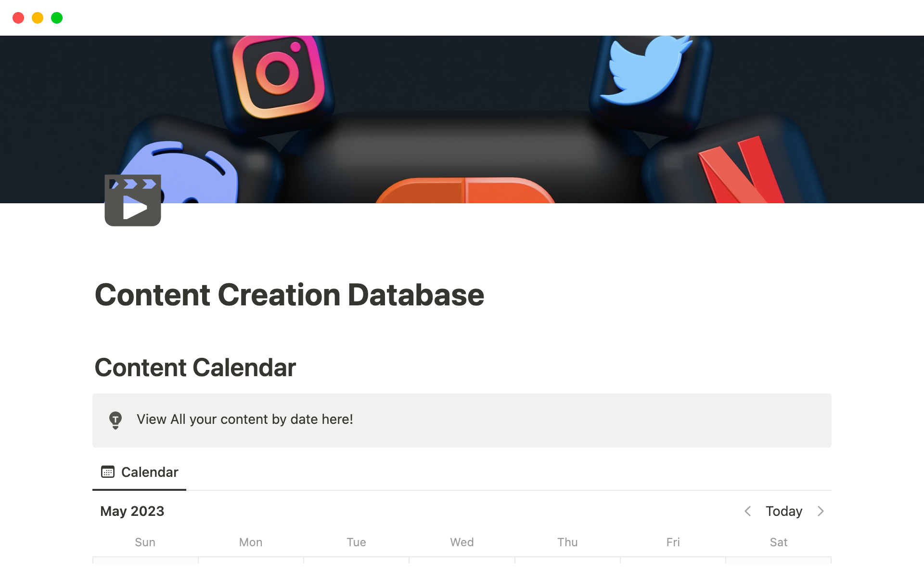This screenshot has height=578, width=924.
Task: Jump to Today in the calendar
Action: tap(784, 511)
